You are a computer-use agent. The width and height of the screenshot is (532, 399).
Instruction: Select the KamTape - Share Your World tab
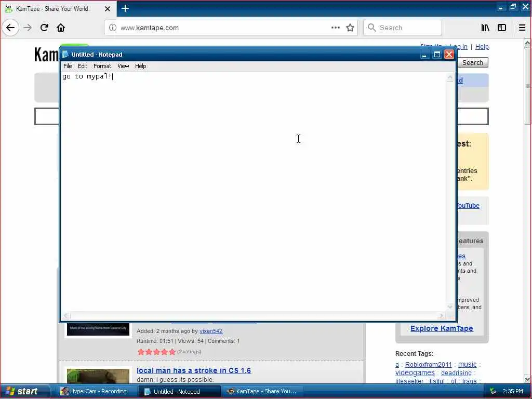pos(58,9)
